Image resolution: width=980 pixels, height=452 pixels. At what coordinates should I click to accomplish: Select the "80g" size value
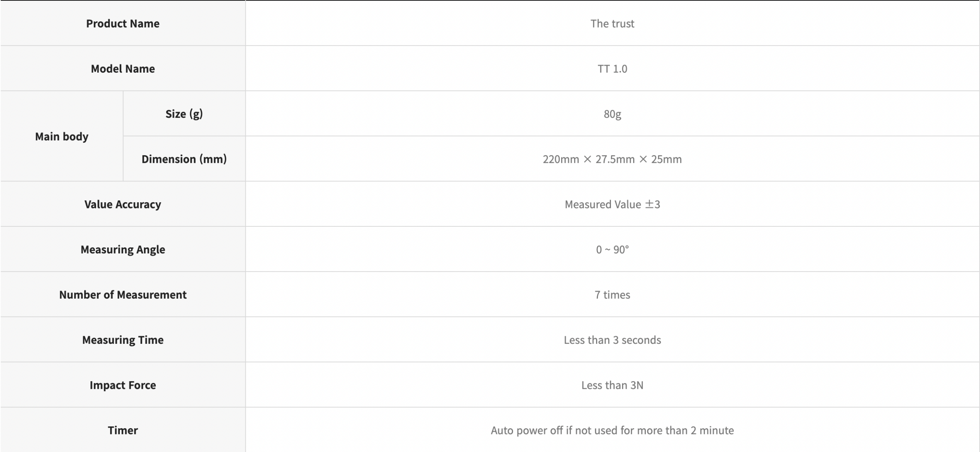612,114
